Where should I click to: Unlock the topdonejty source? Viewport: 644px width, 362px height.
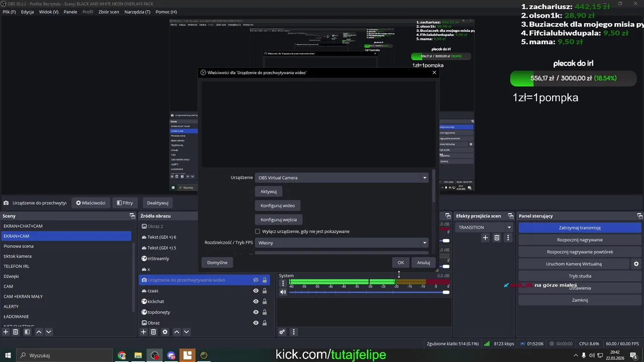264,312
